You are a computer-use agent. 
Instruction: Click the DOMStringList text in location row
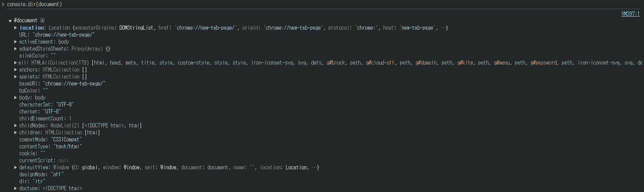point(137,28)
